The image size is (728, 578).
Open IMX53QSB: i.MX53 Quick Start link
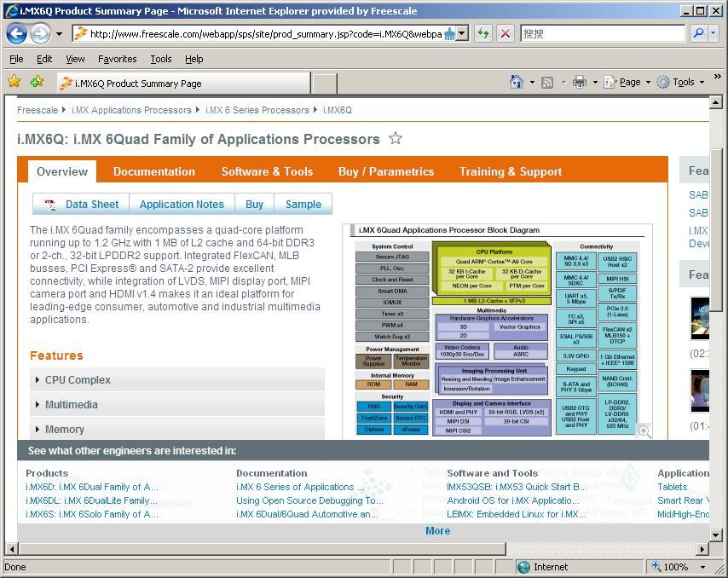(517, 487)
